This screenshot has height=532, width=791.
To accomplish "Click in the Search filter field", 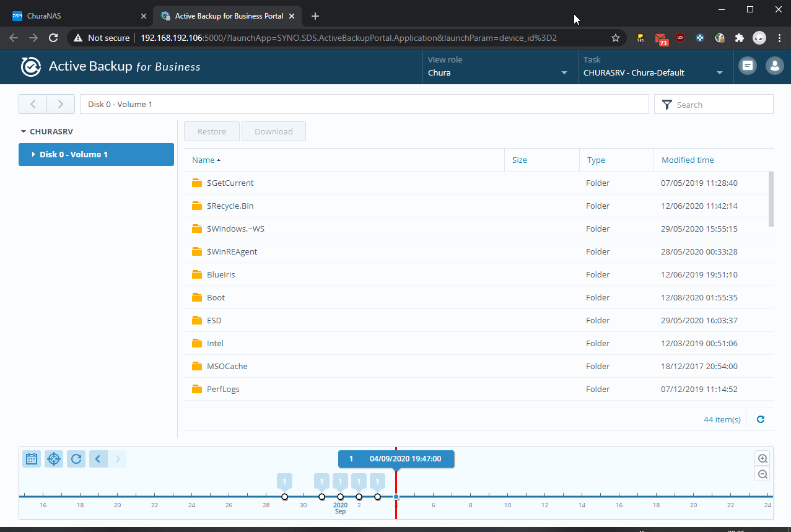I will tap(720, 105).
